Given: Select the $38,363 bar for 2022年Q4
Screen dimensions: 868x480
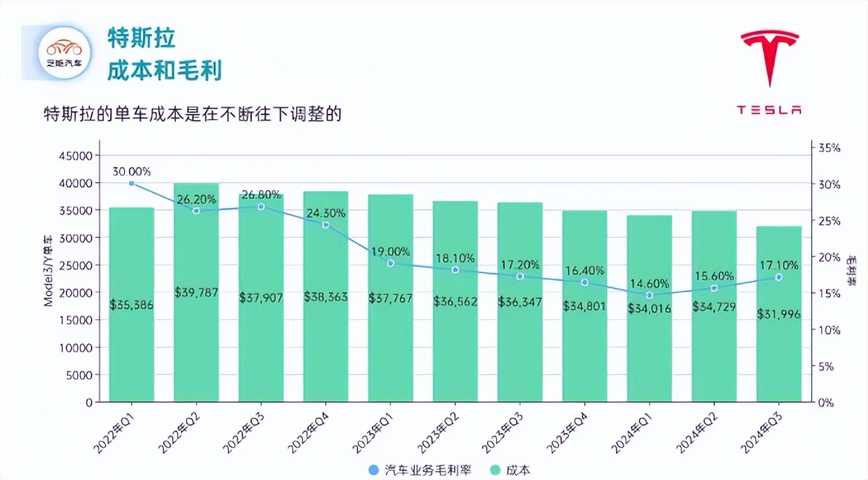Looking at the screenshot, I should (326, 296).
